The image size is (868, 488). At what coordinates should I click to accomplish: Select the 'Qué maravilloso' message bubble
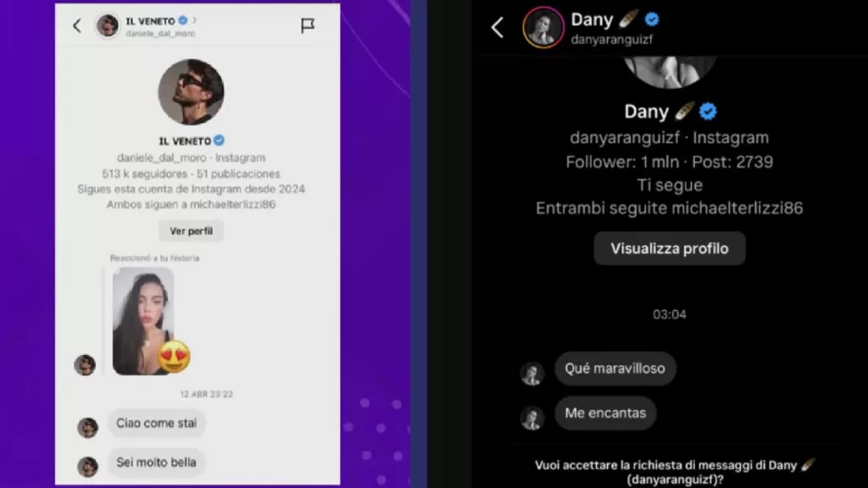click(615, 369)
